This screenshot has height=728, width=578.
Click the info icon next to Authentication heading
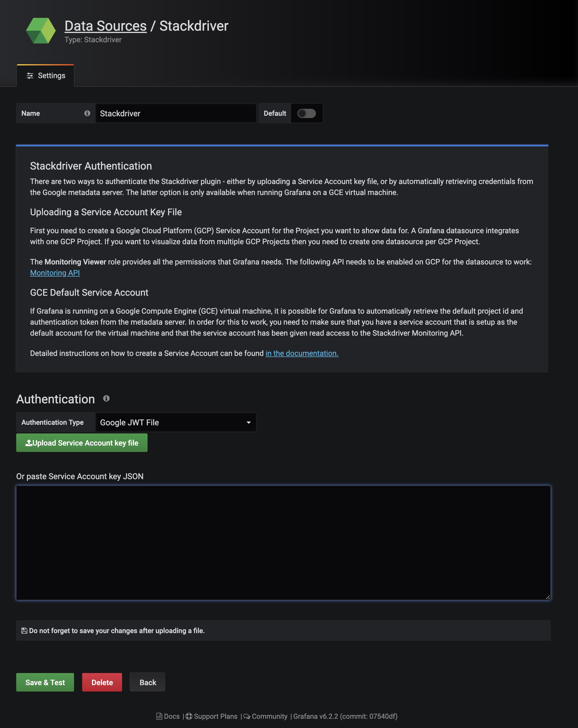[x=106, y=398]
